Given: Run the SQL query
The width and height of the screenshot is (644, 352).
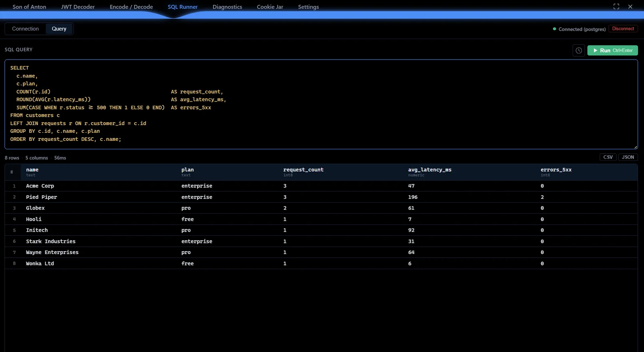Looking at the screenshot, I should [x=612, y=50].
